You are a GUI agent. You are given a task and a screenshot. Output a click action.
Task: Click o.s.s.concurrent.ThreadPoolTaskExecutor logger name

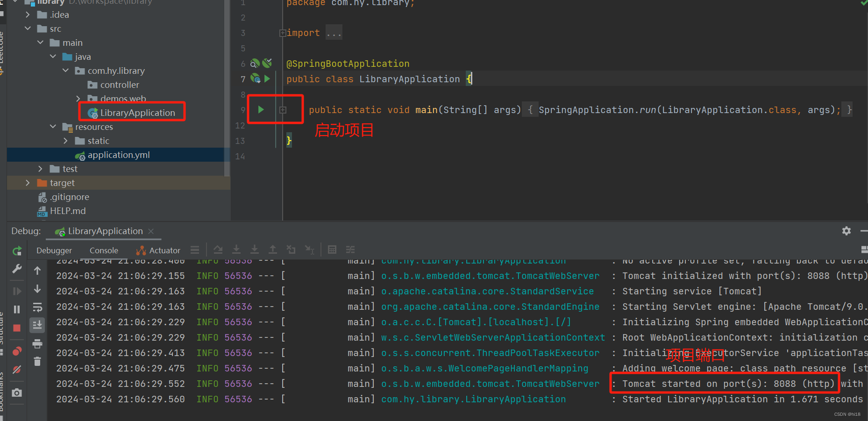(490, 353)
